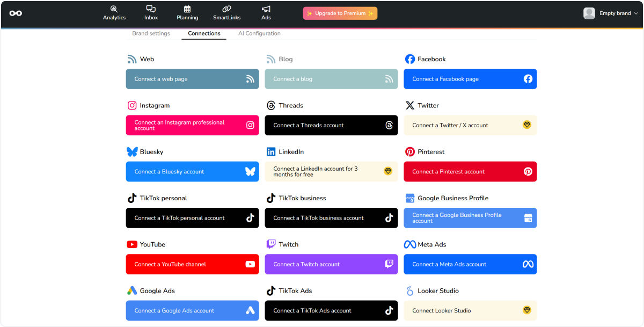644x327 pixels.
Task: Click Connect a TikTok Ads account
Action: (x=332, y=310)
